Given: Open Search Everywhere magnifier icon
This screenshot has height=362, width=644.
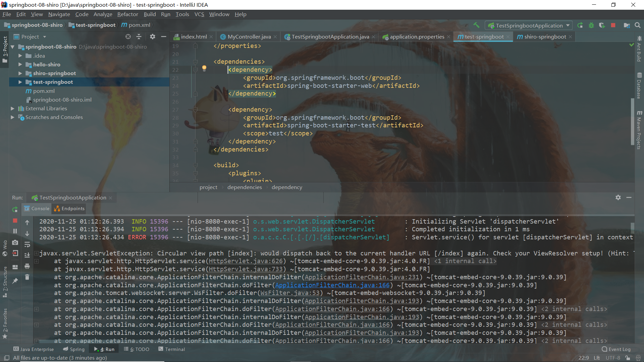Looking at the screenshot, I should coord(637,25).
